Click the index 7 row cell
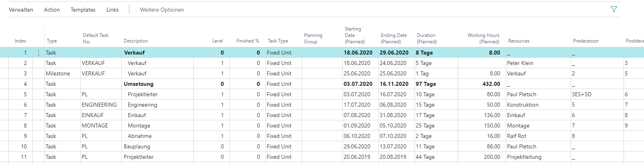Viewport: 644px width, 164px height. click(25, 115)
